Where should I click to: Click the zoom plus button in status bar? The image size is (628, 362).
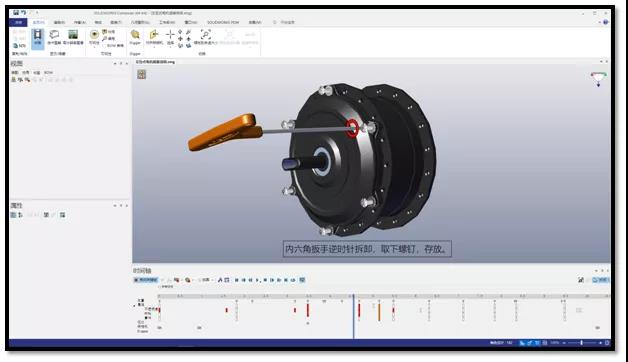[x=600, y=343]
